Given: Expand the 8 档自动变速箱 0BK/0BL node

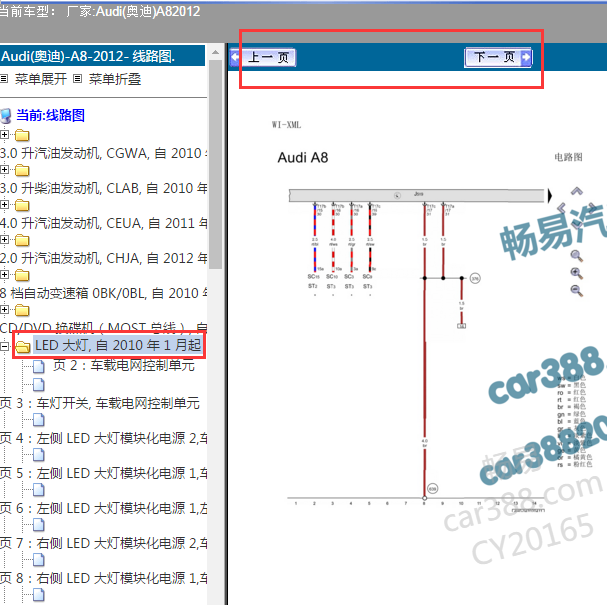Looking at the screenshot, I should click(4, 274).
